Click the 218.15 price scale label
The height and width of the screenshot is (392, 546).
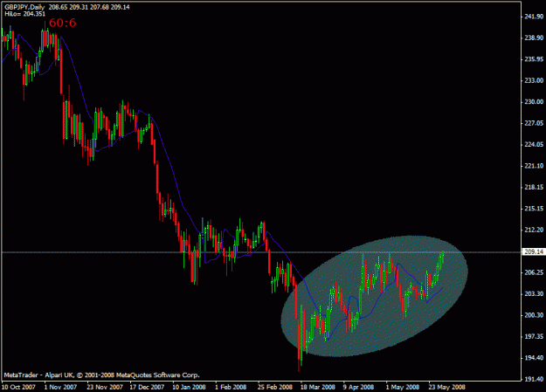click(534, 187)
